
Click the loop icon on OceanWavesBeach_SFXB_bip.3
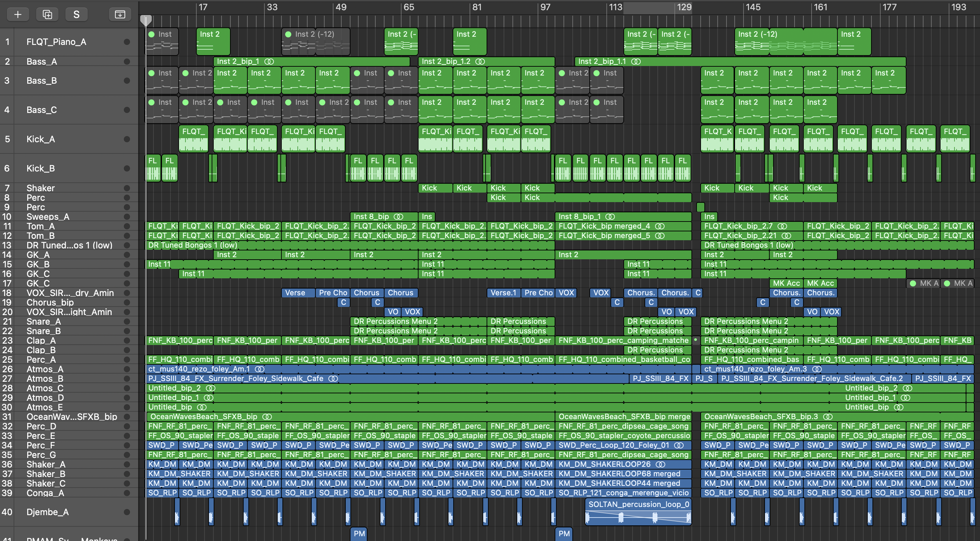click(828, 416)
